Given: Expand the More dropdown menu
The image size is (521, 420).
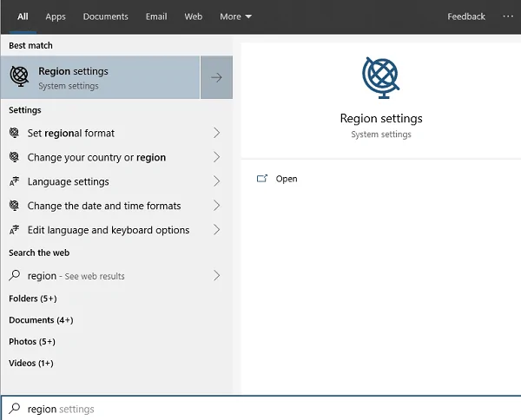Looking at the screenshot, I should point(235,16).
